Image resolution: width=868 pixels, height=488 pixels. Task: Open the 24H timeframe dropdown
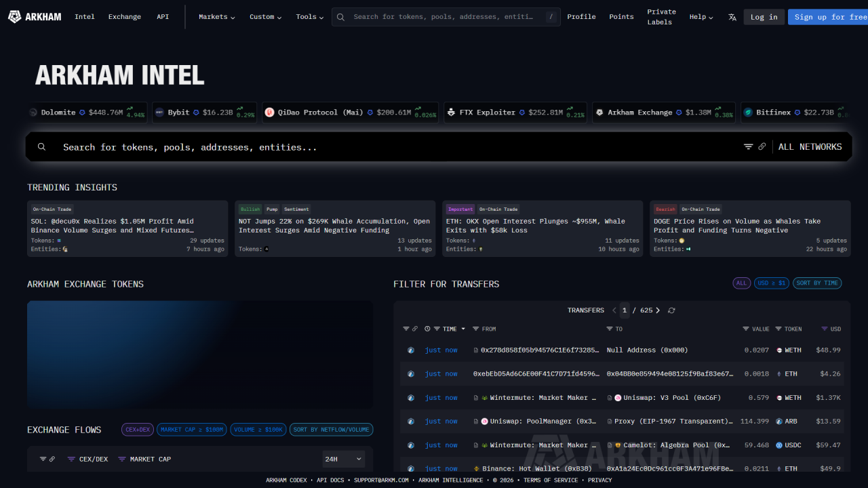tap(344, 459)
